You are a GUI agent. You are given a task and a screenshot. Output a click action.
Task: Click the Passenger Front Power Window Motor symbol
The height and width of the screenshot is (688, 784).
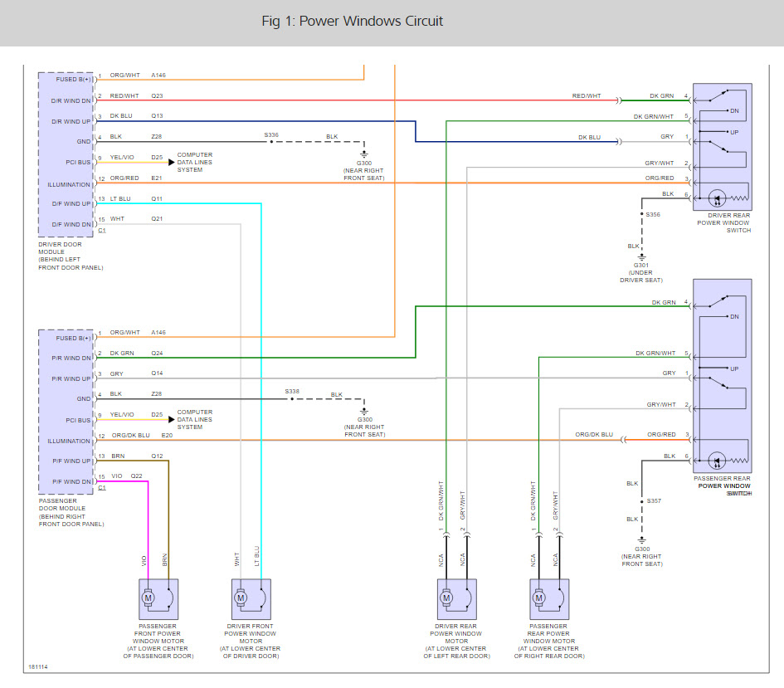(x=158, y=599)
